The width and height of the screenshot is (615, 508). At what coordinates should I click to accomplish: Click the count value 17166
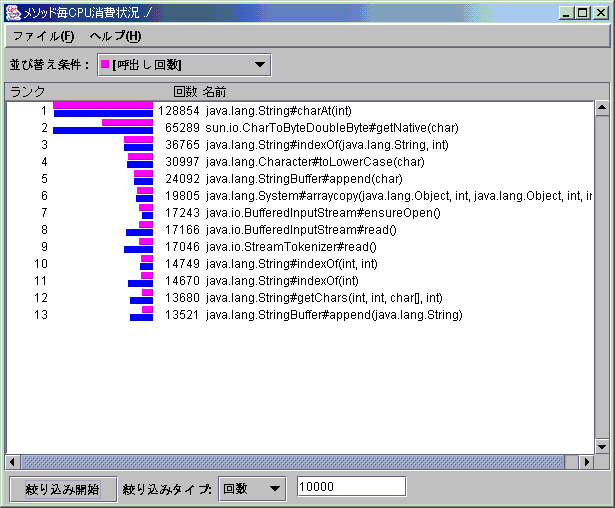[x=182, y=230]
